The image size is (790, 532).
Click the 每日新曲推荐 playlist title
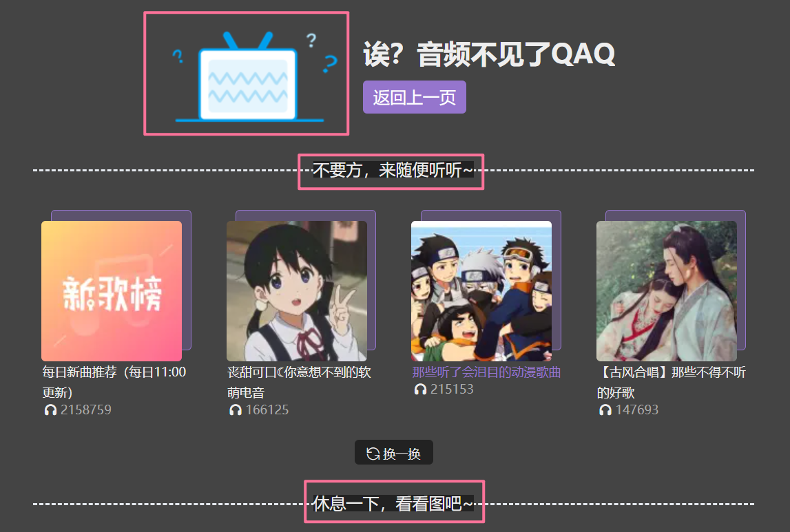114,382
